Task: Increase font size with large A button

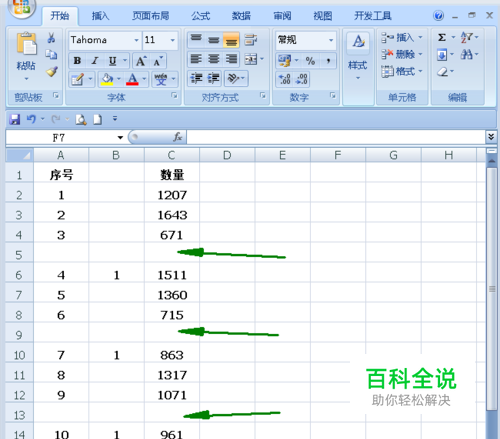Action: pos(141,61)
